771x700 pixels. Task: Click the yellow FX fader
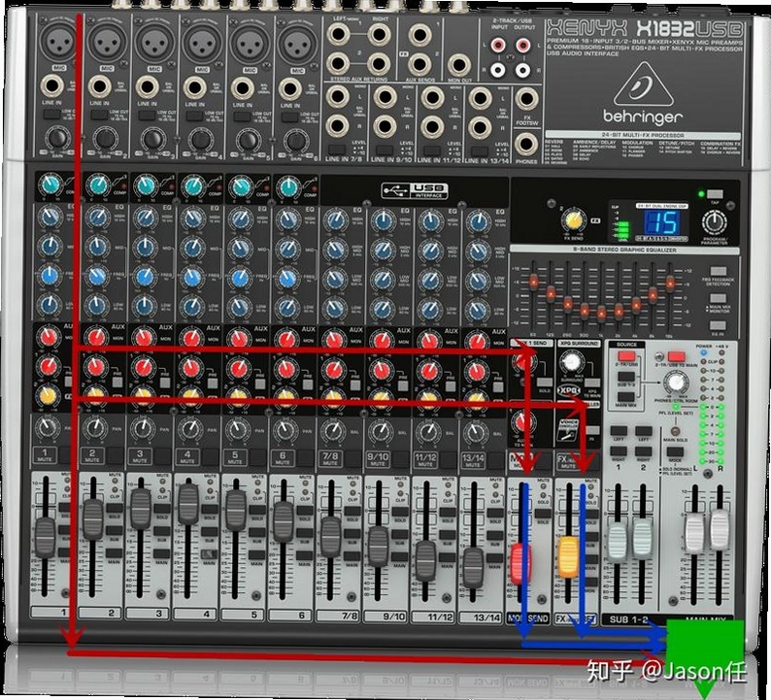[x=568, y=557]
